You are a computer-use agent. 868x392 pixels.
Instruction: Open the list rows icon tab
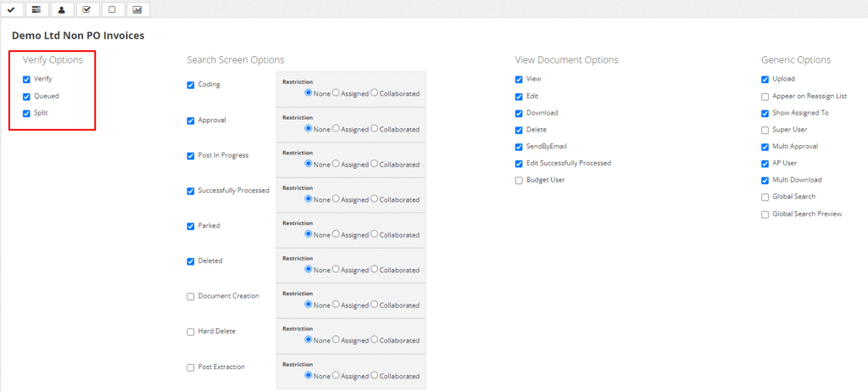[x=36, y=10]
